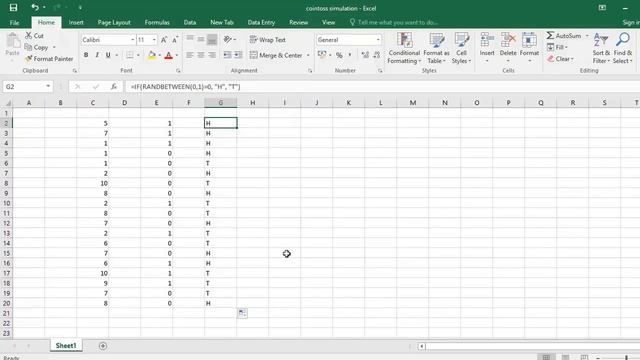Select the Sheet1 tab
640x360 pixels.
coord(66,346)
